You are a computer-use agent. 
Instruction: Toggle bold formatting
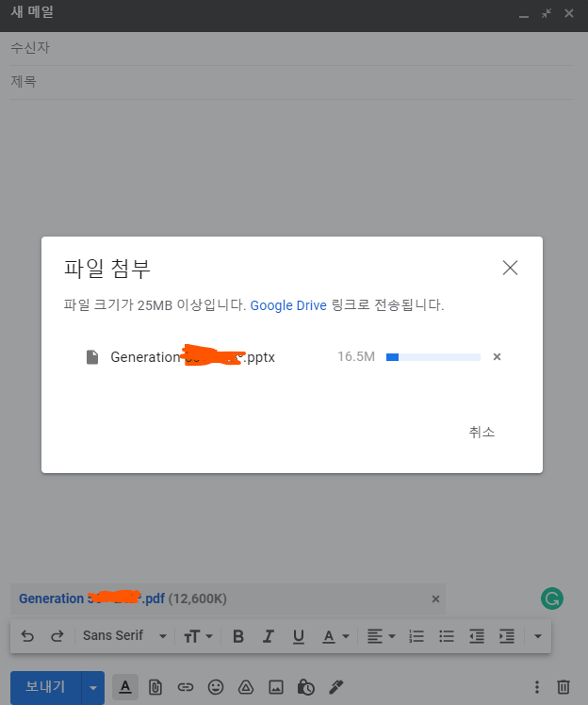click(x=238, y=636)
